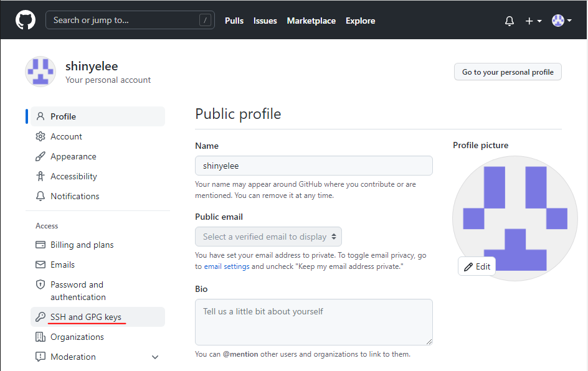Expand the Moderation chevron

[155, 357]
